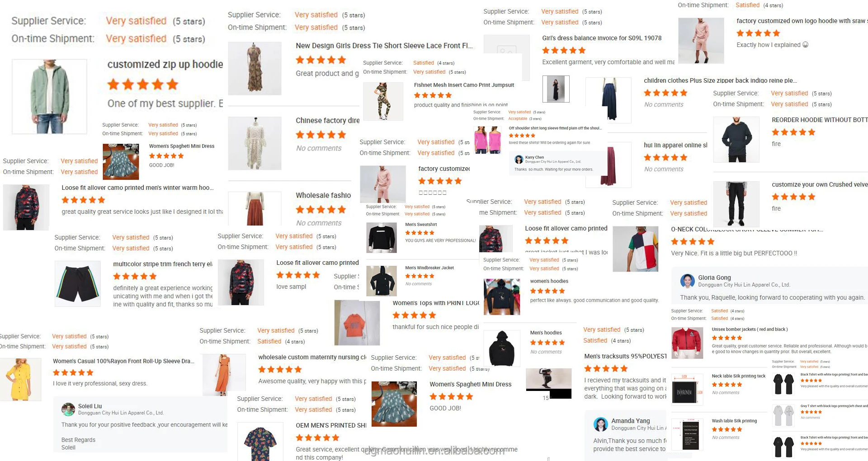Image resolution: width=868 pixels, height=461 pixels.
Task: Click the stars below Men's tracksuits 95%POLYESTER
Action: (x=606, y=368)
